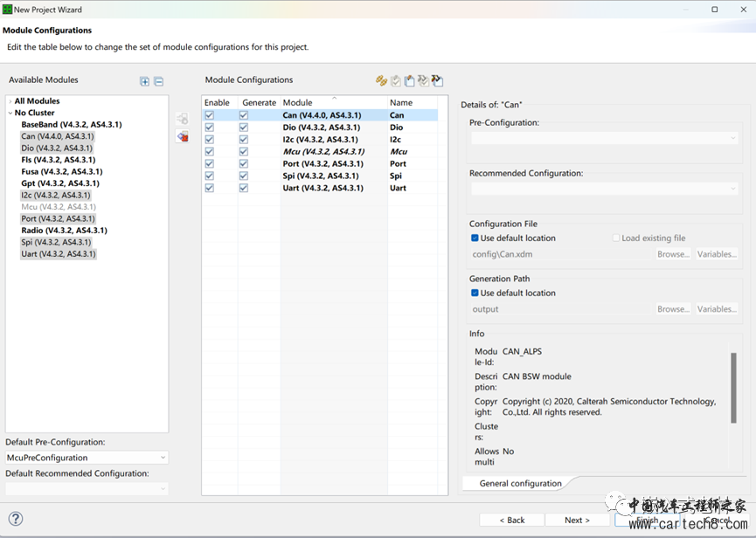Collapse the No Cluster tree node
Image resolution: width=756 pixels, height=538 pixels.
pos(10,113)
